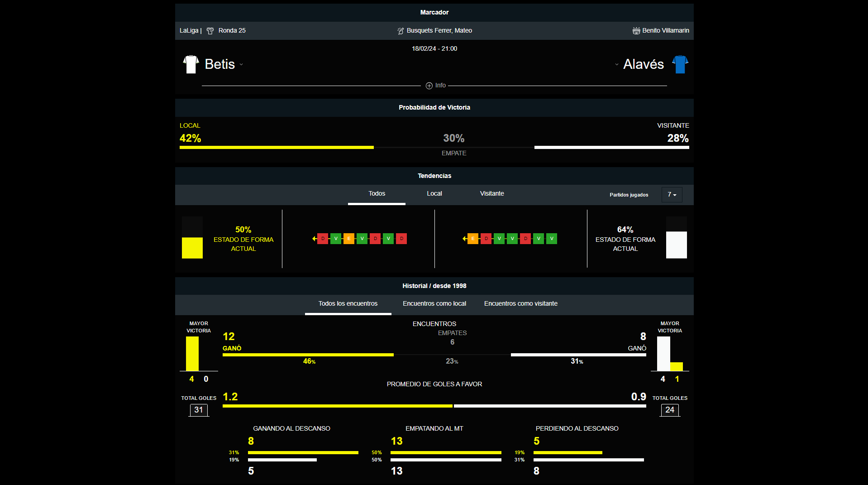
Task: Switch to the Local tendencias tab
Action: (x=434, y=194)
